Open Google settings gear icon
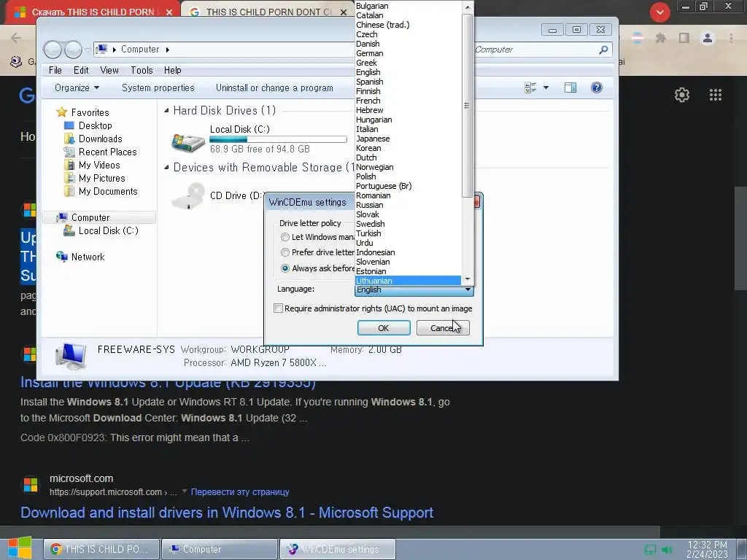This screenshot has height=560, width=747. tap(682, 95)
